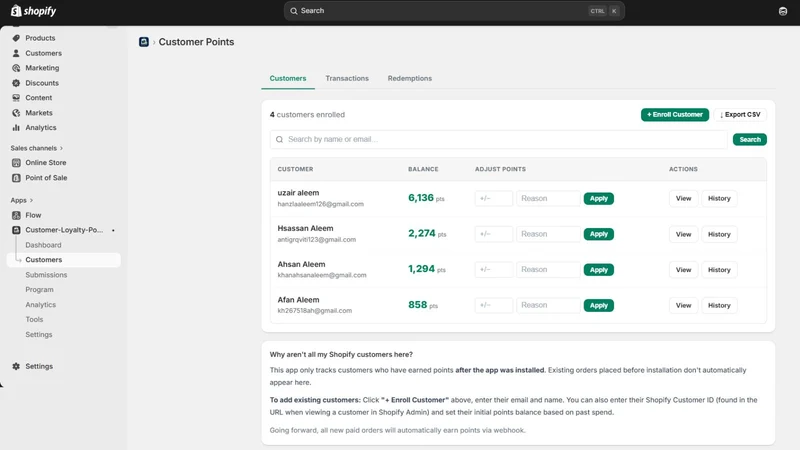Click the Customer-Loyalty-Po app icon

click(16, 230)
